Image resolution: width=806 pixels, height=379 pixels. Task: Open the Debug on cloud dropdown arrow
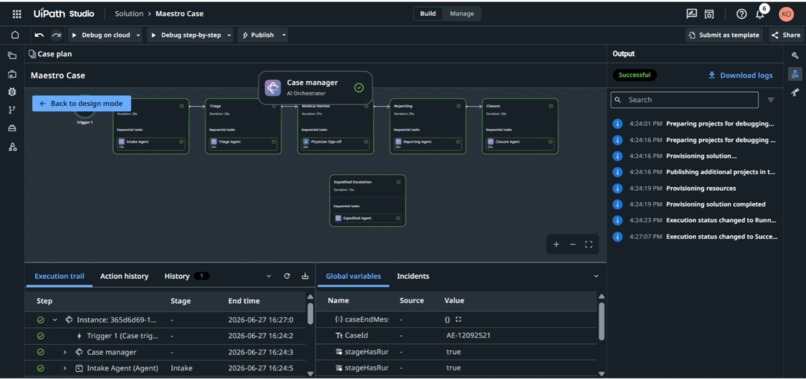(138, 35)
